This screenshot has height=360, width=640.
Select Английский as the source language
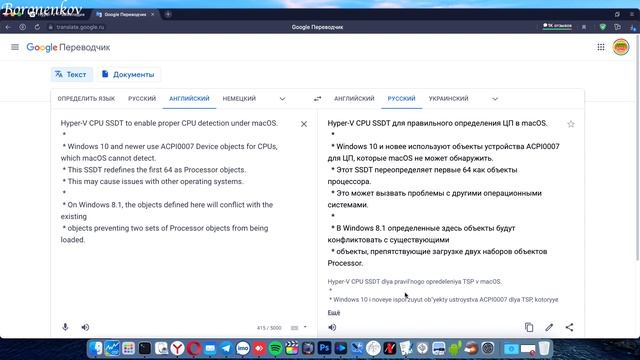tap(189, 99)
